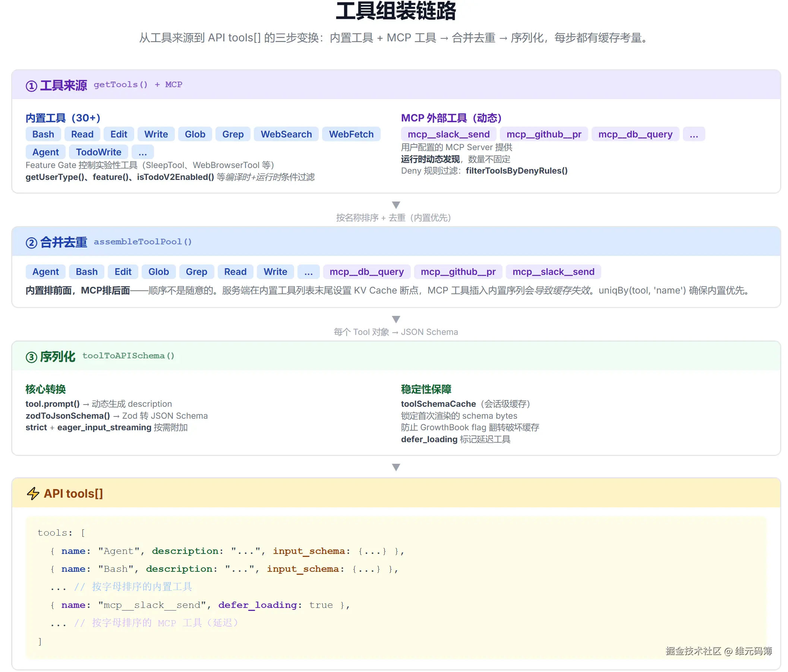Toggle the Agent chip in 合并去重 row
Viewport: 788px width, 672px height.
(x=45, y=272)
